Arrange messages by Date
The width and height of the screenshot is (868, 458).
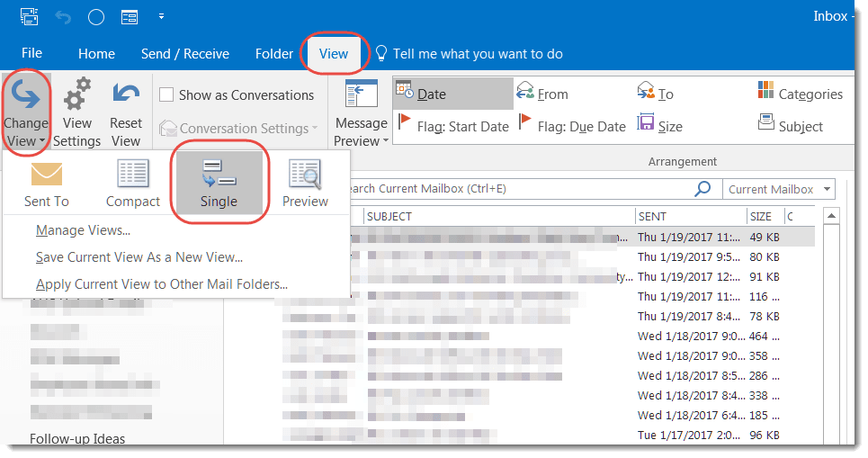453,94
